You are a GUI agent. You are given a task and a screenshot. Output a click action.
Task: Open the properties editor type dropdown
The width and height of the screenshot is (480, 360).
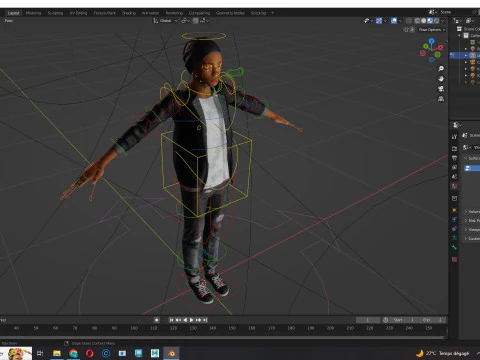[x=457, y=125]
